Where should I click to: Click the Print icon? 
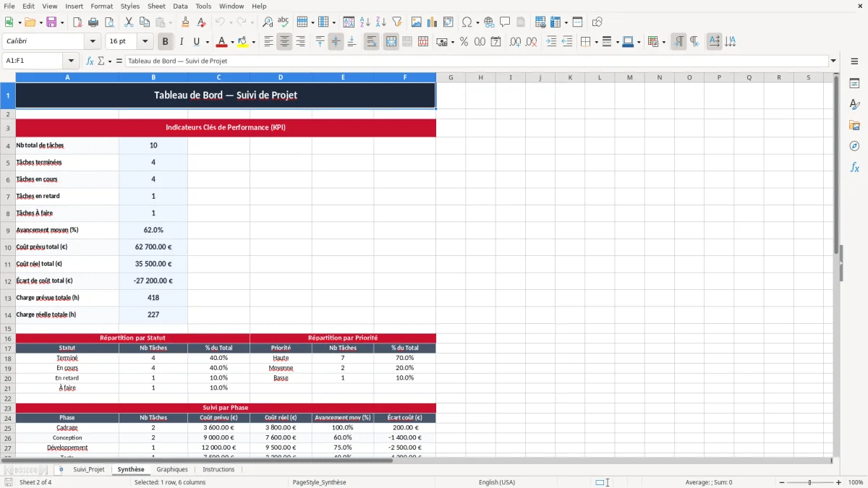pos(94,22)
